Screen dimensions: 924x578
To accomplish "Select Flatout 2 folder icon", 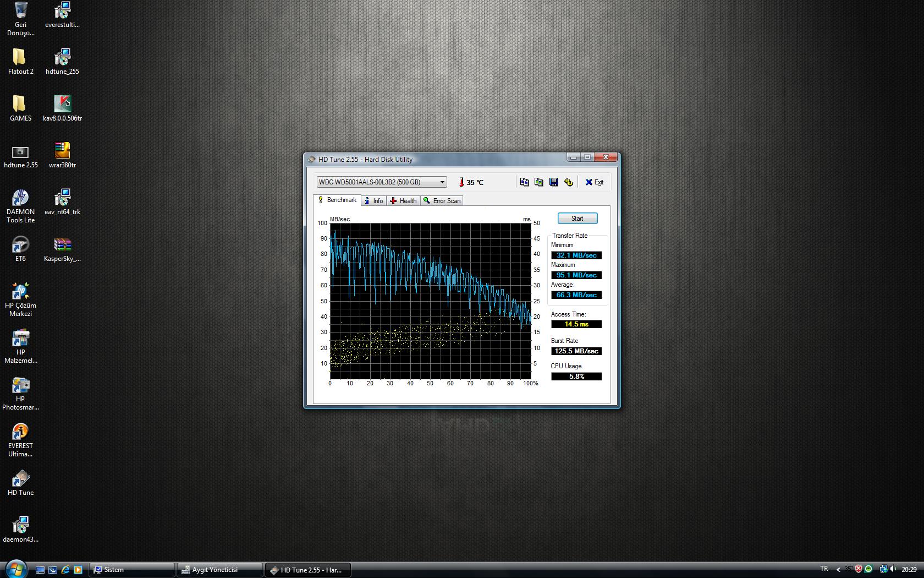I will tap(20, 62).
